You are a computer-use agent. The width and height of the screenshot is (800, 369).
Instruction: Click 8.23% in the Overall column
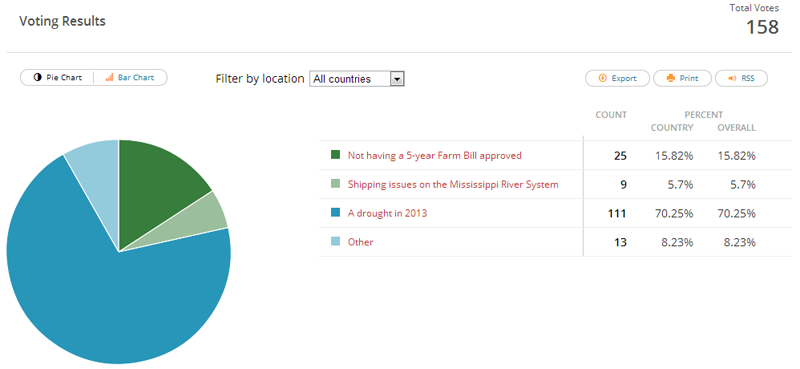click(740, 242)
